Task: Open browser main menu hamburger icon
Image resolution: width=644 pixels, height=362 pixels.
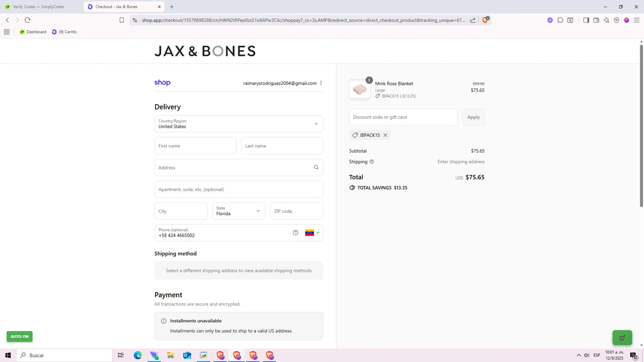Action: 637,20
